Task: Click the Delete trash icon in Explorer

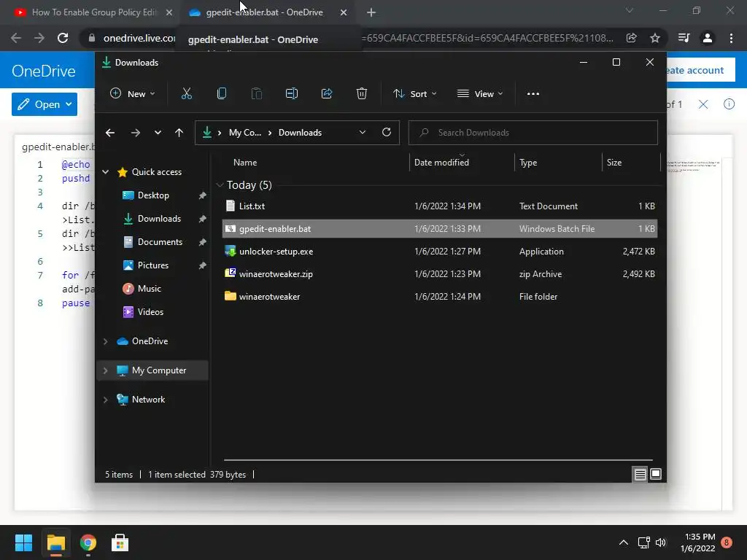Action: (362, 94)
